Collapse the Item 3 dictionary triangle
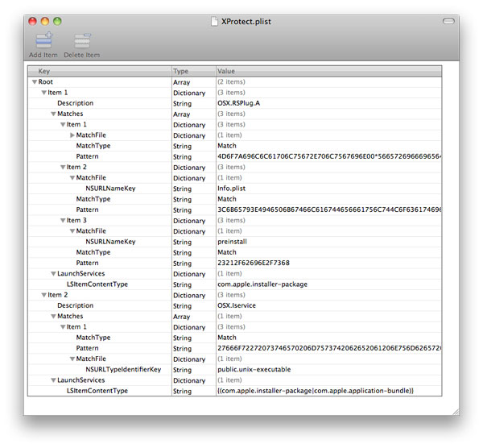The image size is (483, 448). click(63, 221)
